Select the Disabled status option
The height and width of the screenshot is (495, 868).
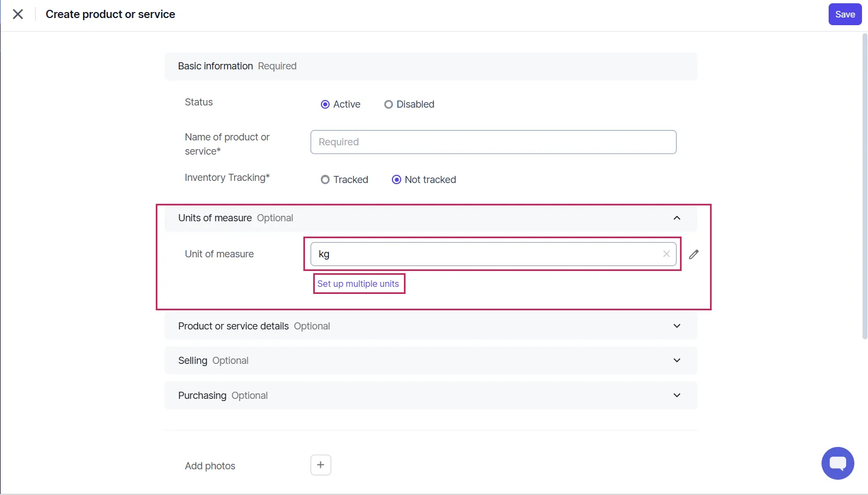[x=389, y=104]
